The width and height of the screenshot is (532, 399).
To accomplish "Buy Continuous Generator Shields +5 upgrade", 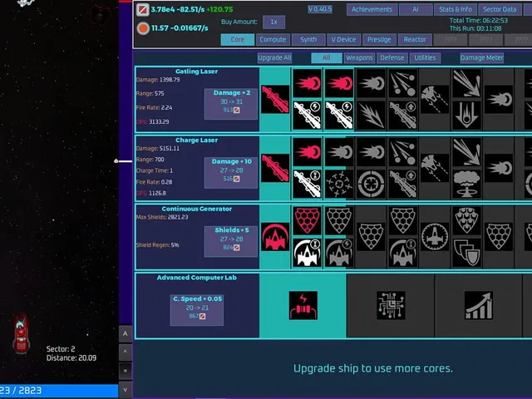I will (231, 242).
